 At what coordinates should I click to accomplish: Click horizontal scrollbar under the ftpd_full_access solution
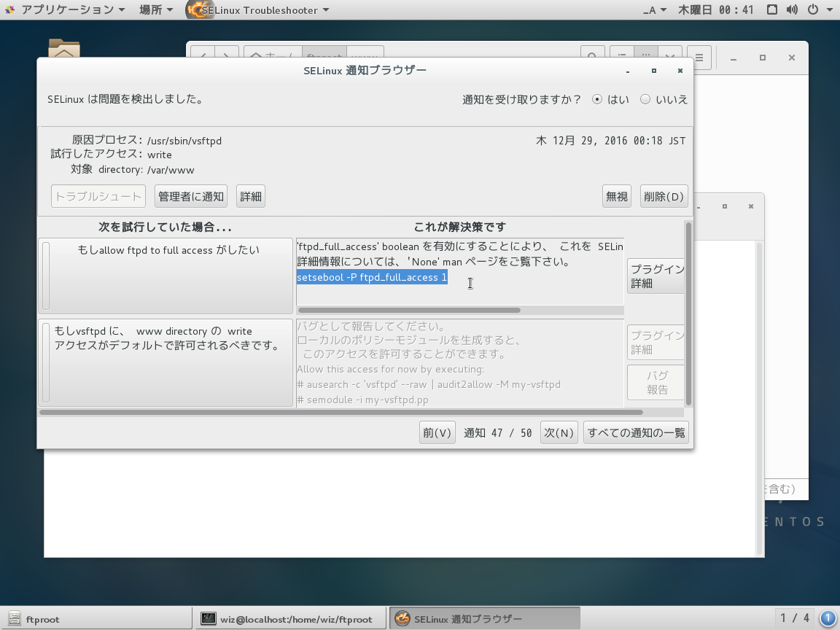click(x=409, y=310)
